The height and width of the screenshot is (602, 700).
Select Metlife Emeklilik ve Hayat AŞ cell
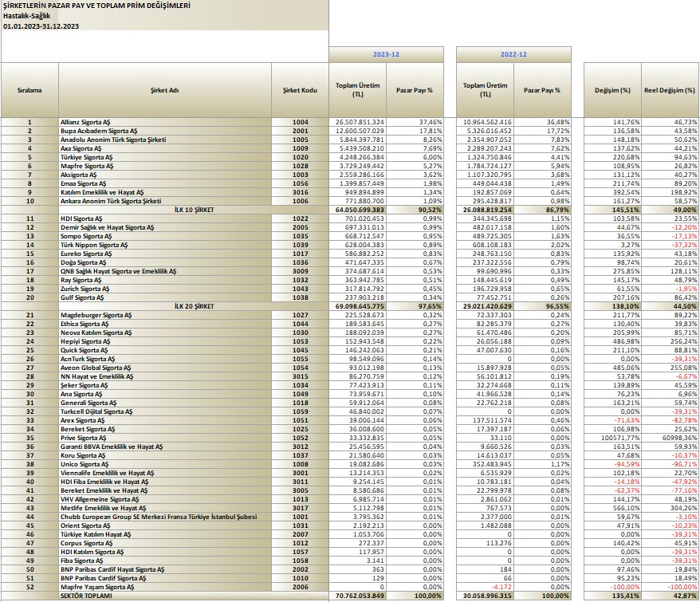point(165,508)
